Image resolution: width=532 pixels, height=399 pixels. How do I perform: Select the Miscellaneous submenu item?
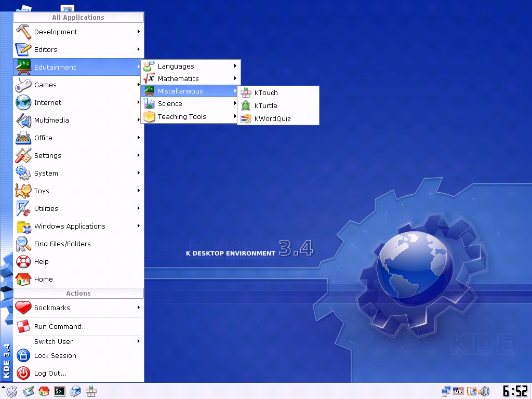[x=190, y=91]
